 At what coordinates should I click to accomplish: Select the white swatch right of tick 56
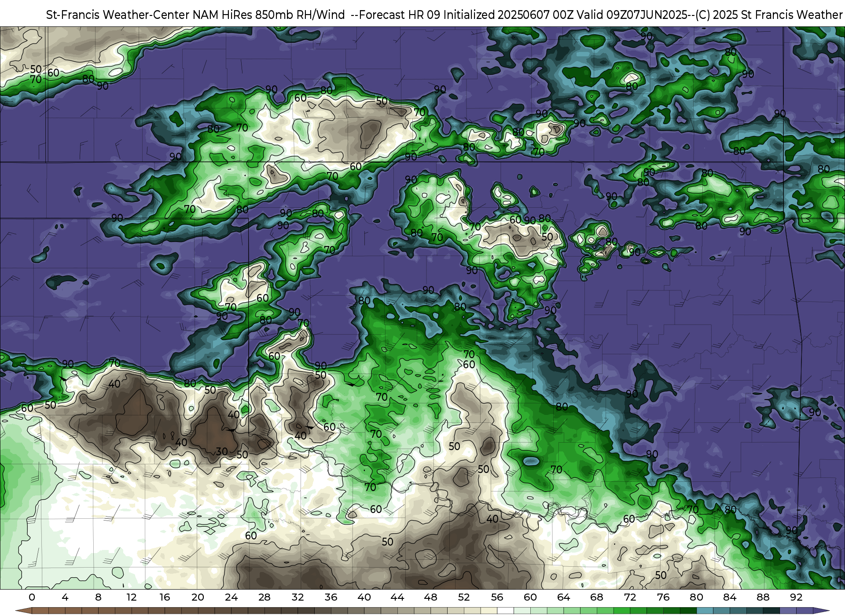[505, 611]
